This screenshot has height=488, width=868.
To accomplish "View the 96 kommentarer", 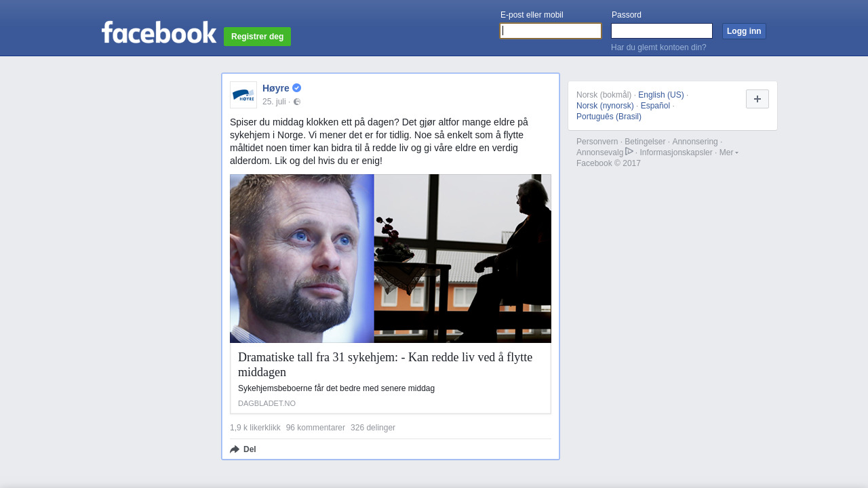I will click(x=315, y=428).
